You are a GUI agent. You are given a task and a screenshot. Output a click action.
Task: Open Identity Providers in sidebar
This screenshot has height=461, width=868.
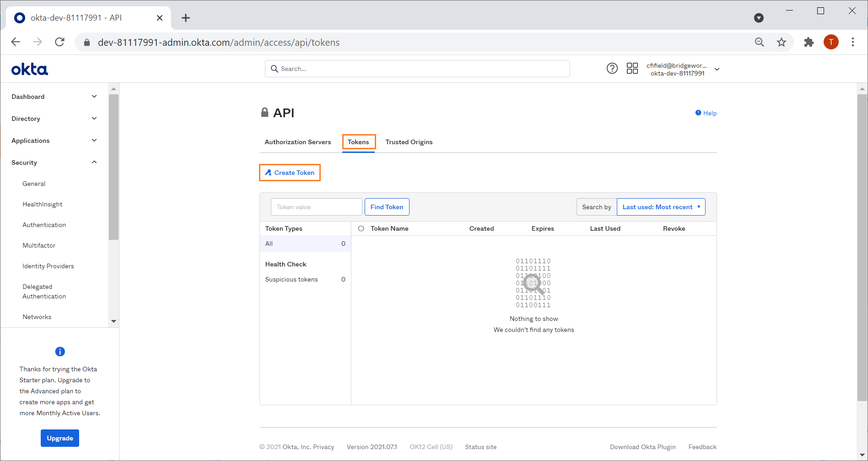point(48,266)
